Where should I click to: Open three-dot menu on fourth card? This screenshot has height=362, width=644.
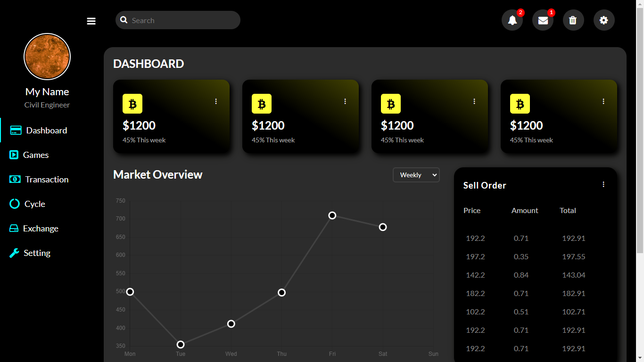[x=603, y=101]
